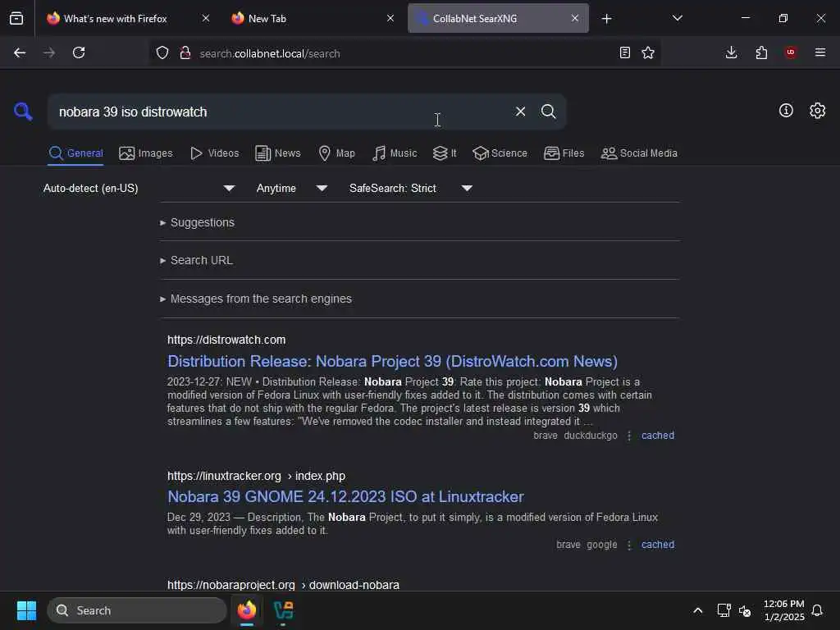Open the About info icon
Image resolution: width=840 pixels, height=630 pixels.
785,111
